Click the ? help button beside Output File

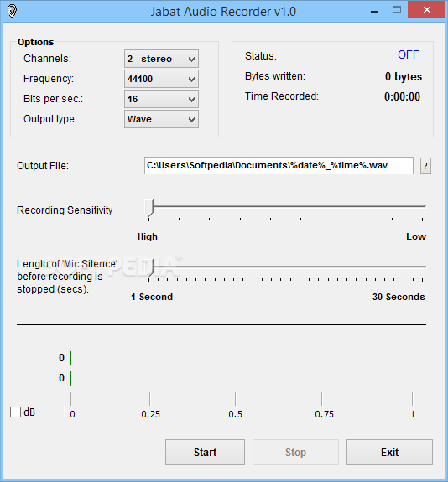click(425, 166)
